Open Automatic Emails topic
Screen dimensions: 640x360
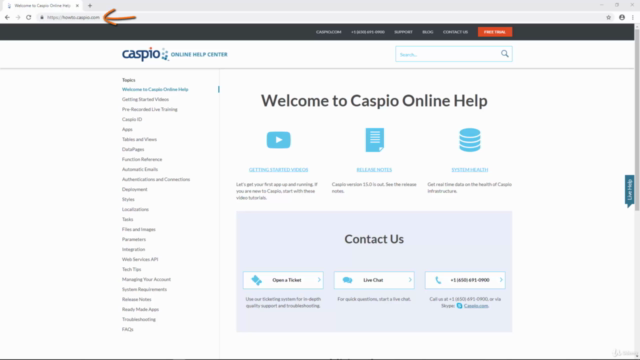pos(140,169)
